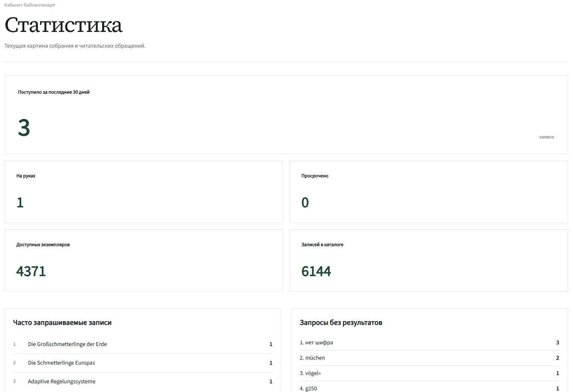Click the 'заявок' unit label

[546, 137]
